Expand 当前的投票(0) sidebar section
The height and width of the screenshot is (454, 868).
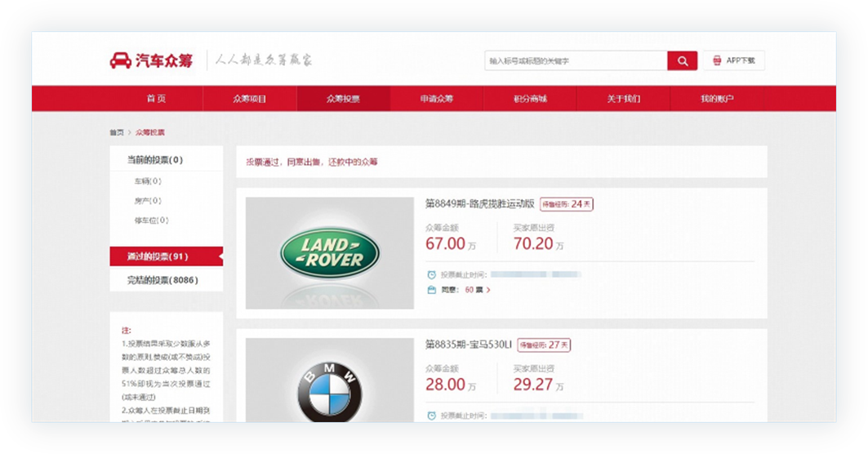click(x=155, y=160)
